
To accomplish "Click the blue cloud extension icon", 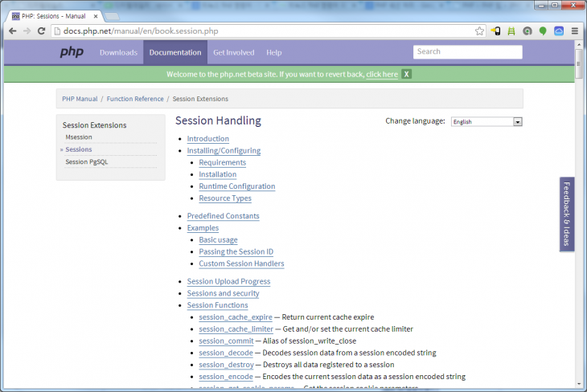I will click(559, 31).
